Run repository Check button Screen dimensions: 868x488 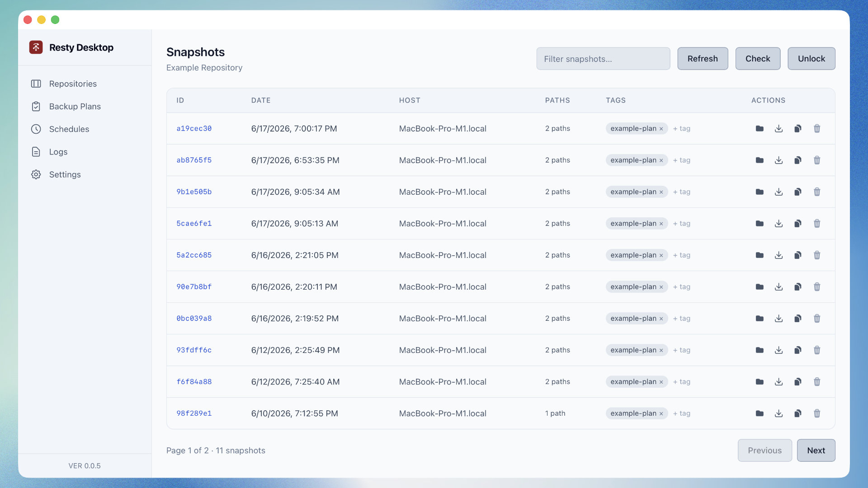758,58
